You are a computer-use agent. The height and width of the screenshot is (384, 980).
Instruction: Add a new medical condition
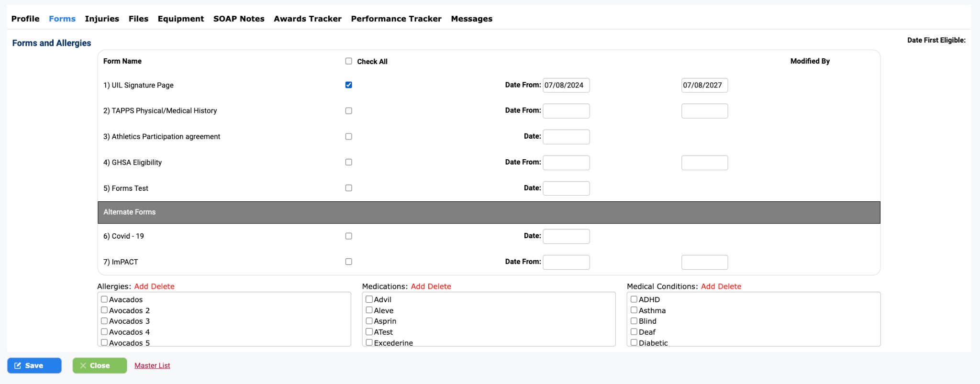(x=708, y=286)
